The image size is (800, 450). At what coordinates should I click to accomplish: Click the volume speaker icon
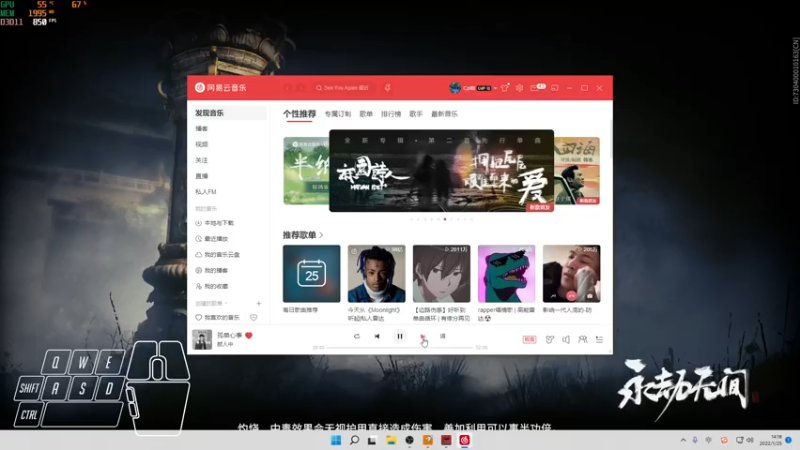pos(566,339)
